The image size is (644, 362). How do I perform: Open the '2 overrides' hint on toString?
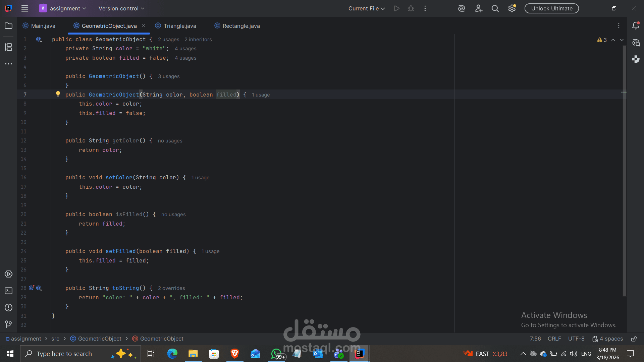(x=171, y=288)
